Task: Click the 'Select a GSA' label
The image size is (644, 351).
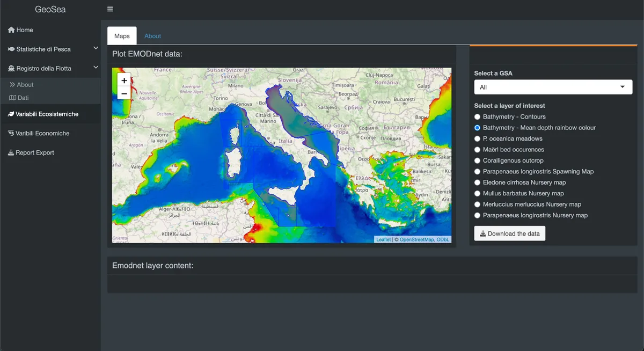Action: coord(493,74)
